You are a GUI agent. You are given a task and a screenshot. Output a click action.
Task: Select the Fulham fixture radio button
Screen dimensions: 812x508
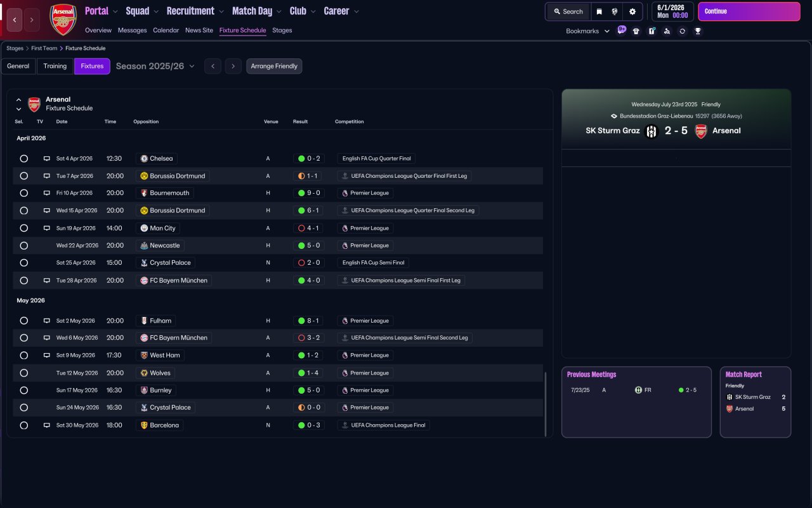[24, 321]
